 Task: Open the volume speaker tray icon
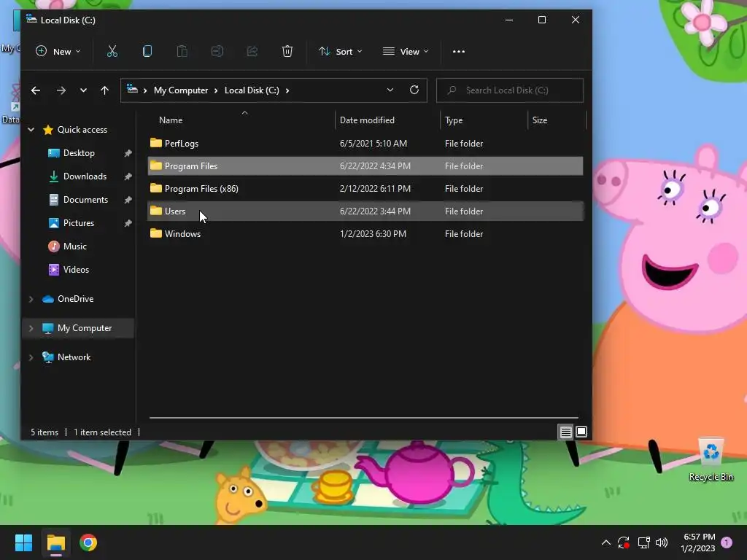(662, 542)
